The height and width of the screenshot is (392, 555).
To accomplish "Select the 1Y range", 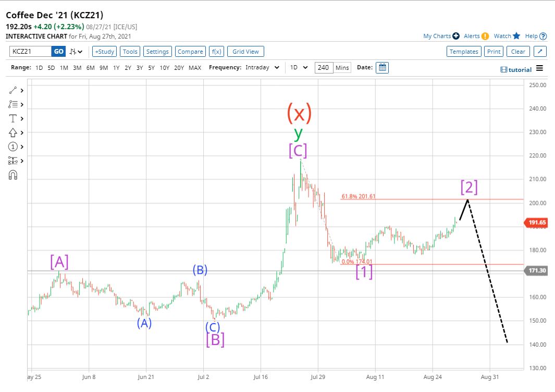I will pyautogui.click(x=116, y=68).
